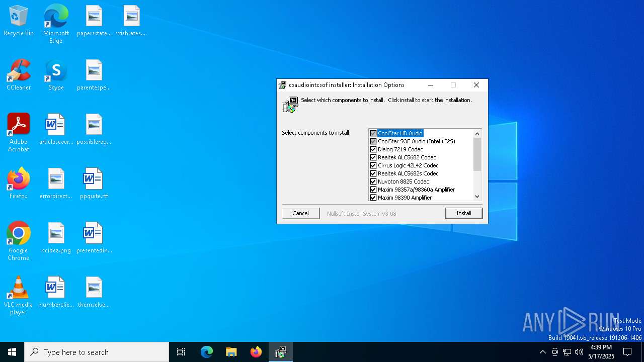Image resolution: width=644 pixels, height=362 pixels.
Task: Click the taskbar search box
Action: click(x=97, y=352)
